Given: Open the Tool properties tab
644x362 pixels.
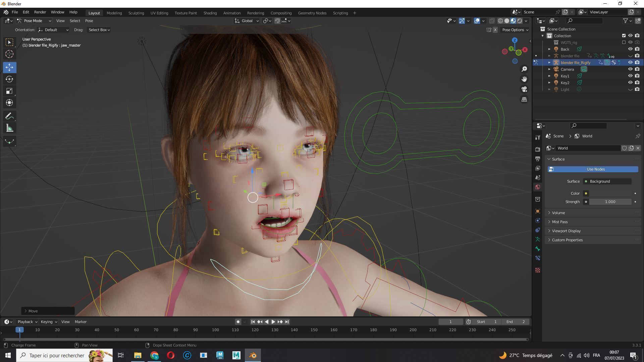Looking at the screenshot, I should pos(538,137).
